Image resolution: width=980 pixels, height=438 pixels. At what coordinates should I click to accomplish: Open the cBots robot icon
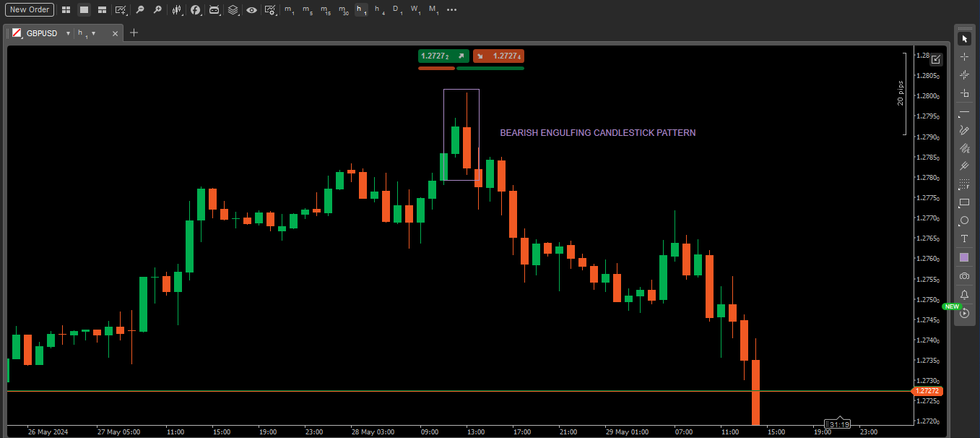pyautogui.click(x=214, y=10)
